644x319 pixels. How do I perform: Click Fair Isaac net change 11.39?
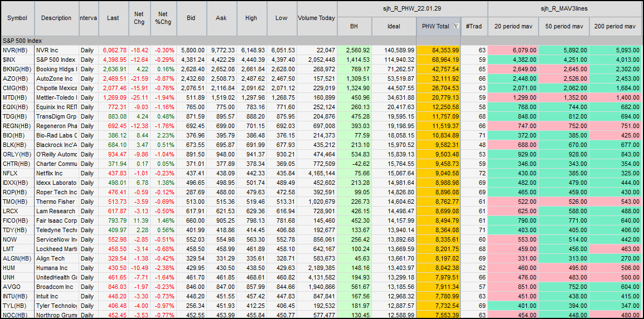pyautogui.click(x=139, y=220)
